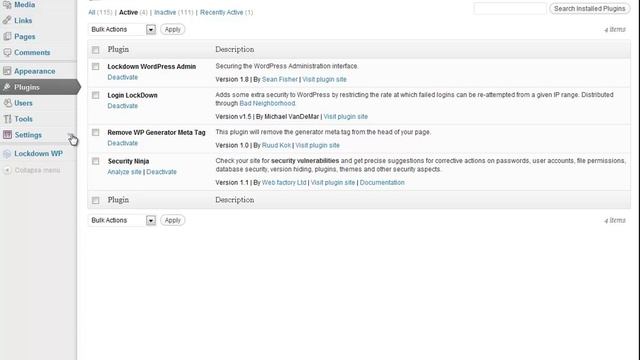Click Search Installed Plugins button
This screenshot has width=640, height=360.
pos(589,9)
